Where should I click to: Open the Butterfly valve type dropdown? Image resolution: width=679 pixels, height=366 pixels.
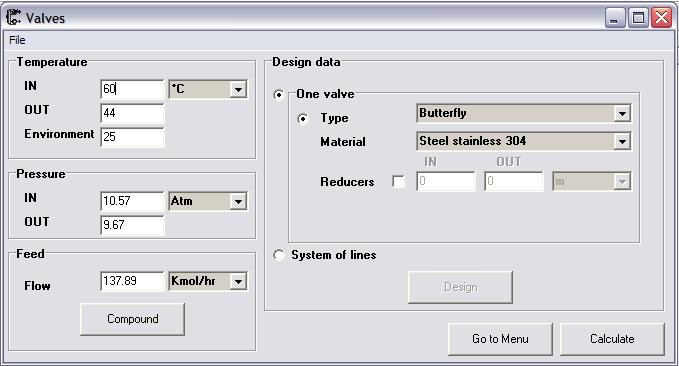point(622,113)
